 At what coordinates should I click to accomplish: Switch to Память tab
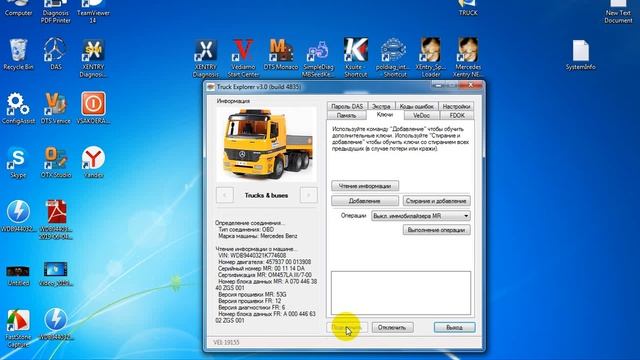(x=347, y=116)
